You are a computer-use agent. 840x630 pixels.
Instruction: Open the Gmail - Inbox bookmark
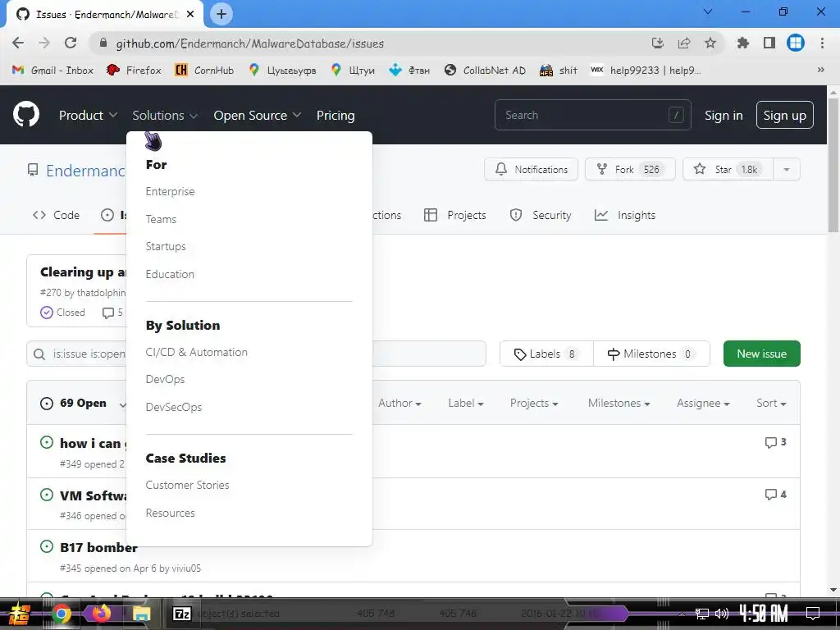(x=52, y=71)
